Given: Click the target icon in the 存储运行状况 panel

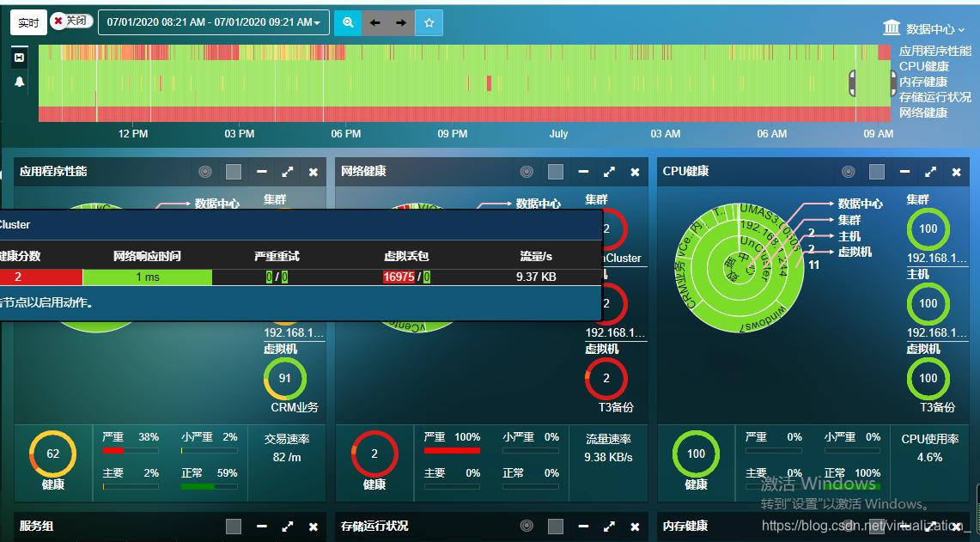Looking at the screenshot, I should 527,527.
